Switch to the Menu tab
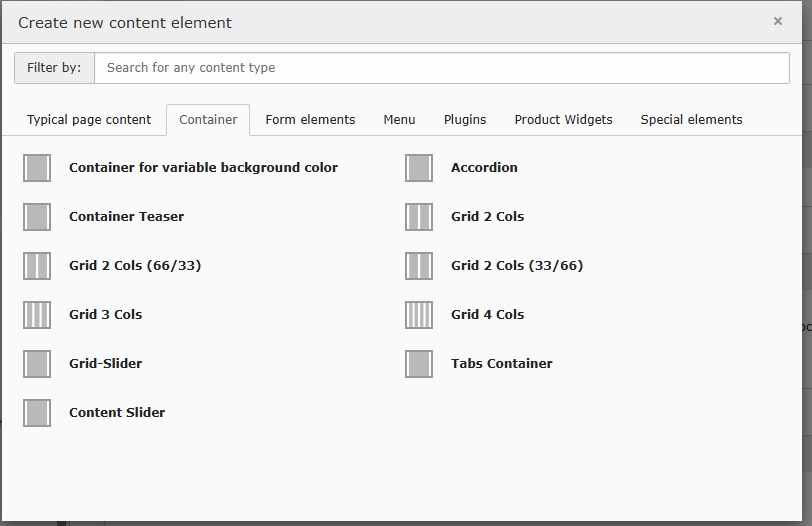The width and height of the screenshot is (812, 526). (x=399, y=120)
